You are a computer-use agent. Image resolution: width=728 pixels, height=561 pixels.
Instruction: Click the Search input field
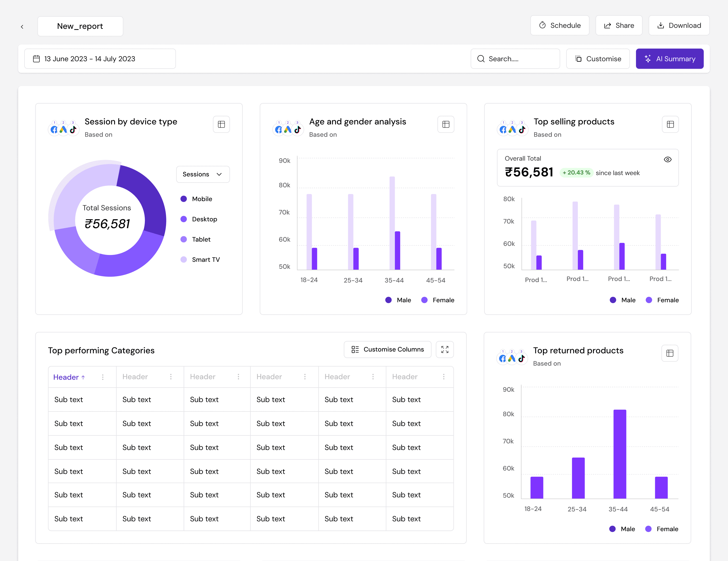pos(515,59)
